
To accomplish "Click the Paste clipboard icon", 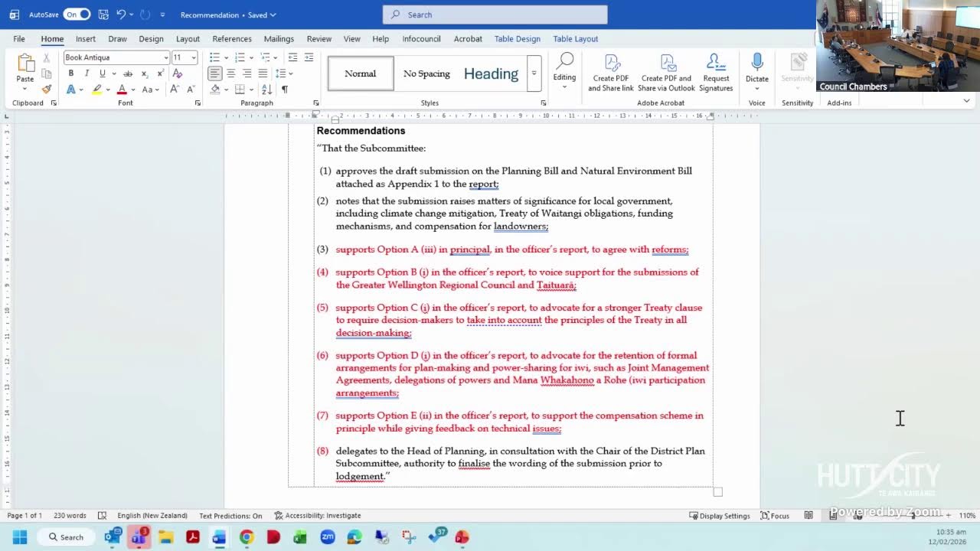I will point(25,64).
